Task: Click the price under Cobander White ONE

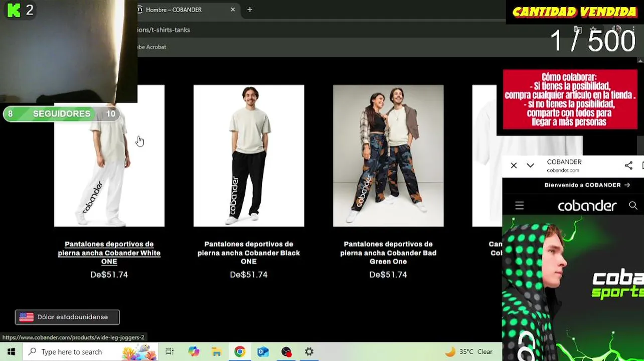Action: [x=109, y=275]
